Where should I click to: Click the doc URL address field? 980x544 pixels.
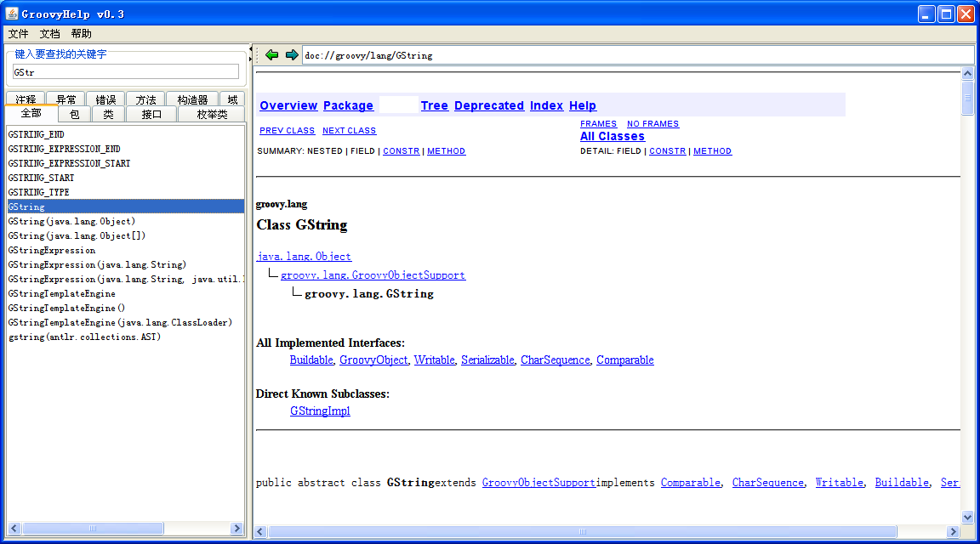click(637, 55)
